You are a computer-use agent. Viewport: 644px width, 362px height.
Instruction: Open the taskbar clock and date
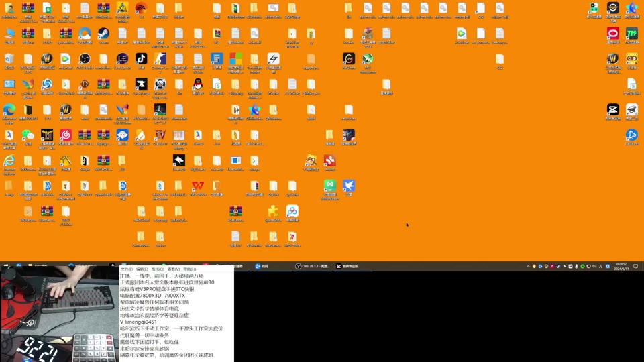(x=621, y=266)
